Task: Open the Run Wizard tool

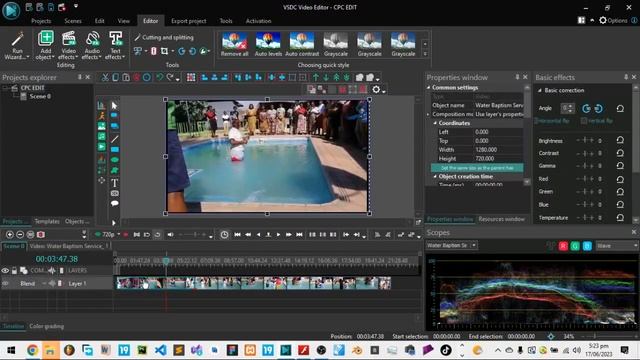Action: 17,45
